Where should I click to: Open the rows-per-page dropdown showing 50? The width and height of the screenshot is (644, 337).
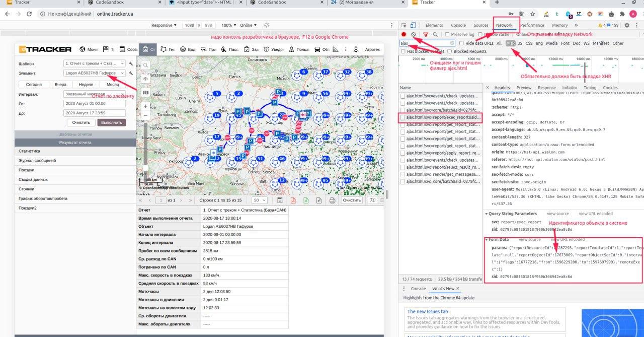click(260, 200)
